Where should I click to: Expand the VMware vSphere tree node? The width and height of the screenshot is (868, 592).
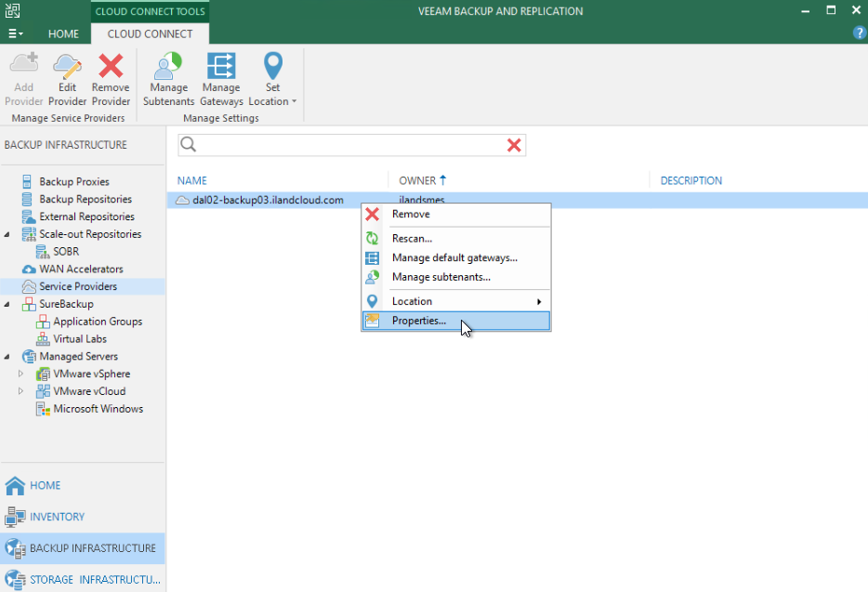point(21,374)
